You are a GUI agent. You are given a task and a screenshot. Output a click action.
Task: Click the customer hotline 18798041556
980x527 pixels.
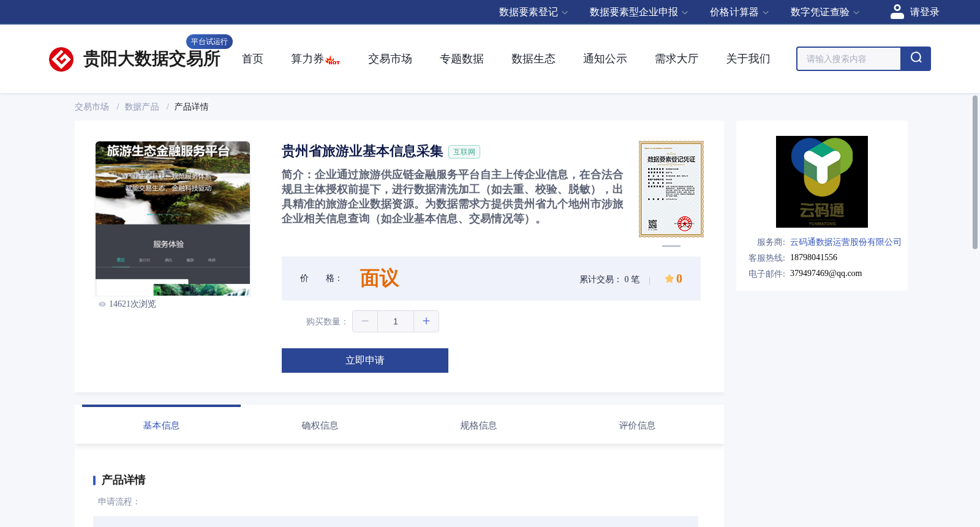pyautogui.click(x=813, y=258)
